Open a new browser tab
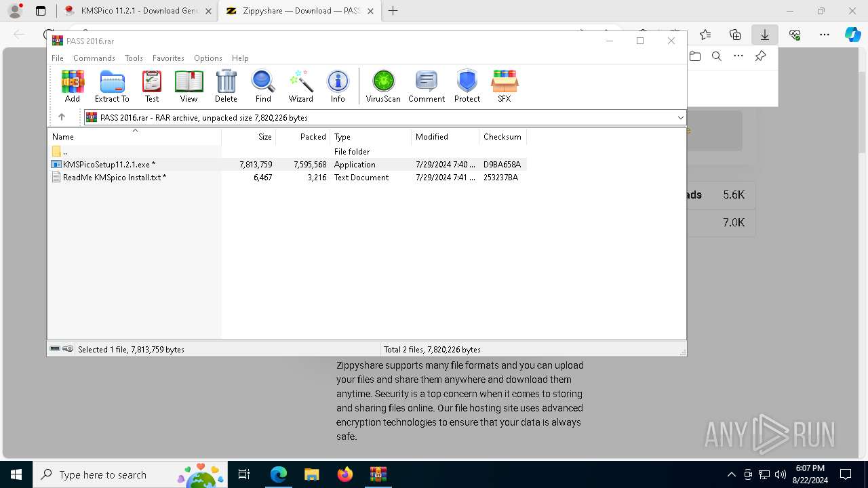The image size is (868, 488). click(x=393, y=11)
